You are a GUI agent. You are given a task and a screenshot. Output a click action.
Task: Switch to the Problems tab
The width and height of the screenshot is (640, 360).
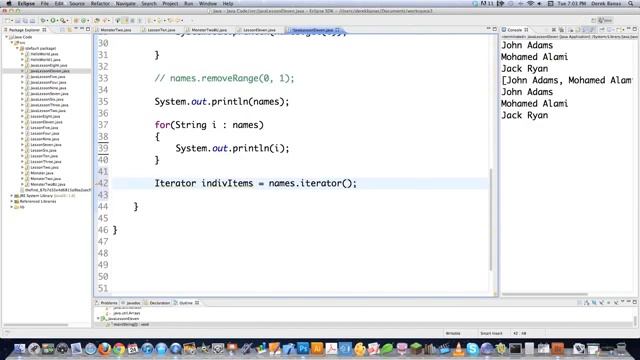[109, 303]
